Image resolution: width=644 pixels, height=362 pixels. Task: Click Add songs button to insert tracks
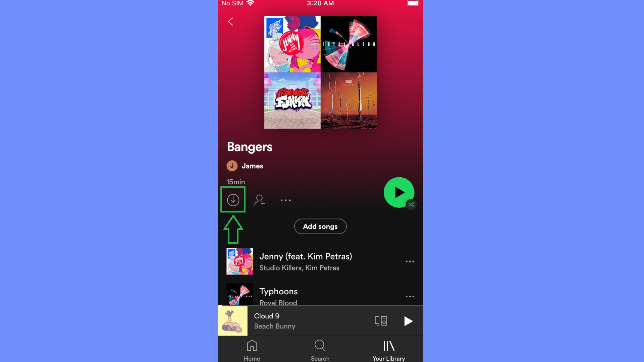pyautogui.click(x=320, y=226)
